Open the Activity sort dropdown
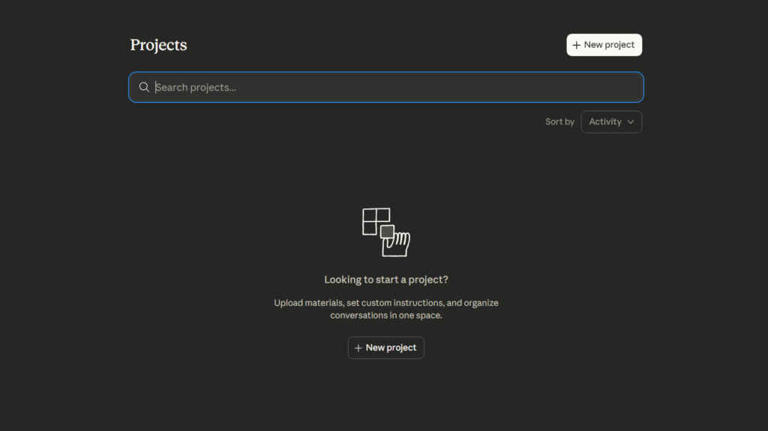This screenshot has height=431, width=768. click(x=611, y=122)
